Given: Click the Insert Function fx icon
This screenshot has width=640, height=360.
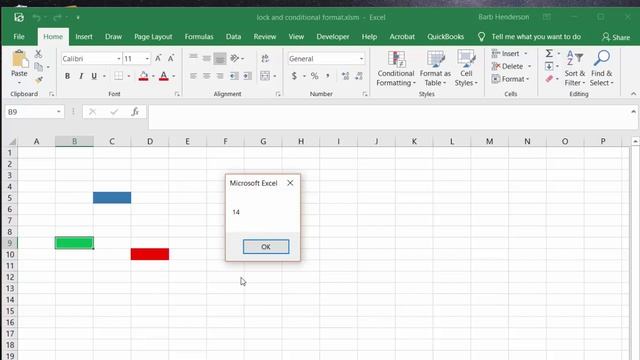Looking at the screenshot, I should (x=135, y=112).
